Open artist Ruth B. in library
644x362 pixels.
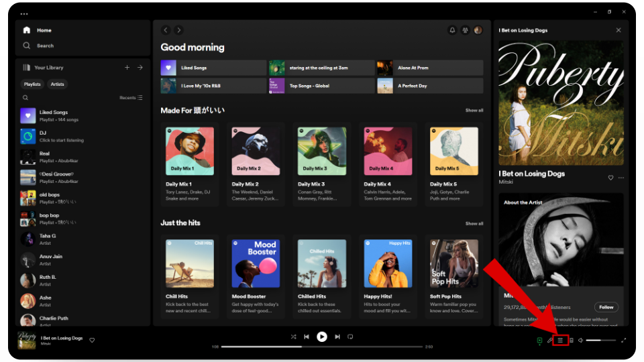click(82, 280)
